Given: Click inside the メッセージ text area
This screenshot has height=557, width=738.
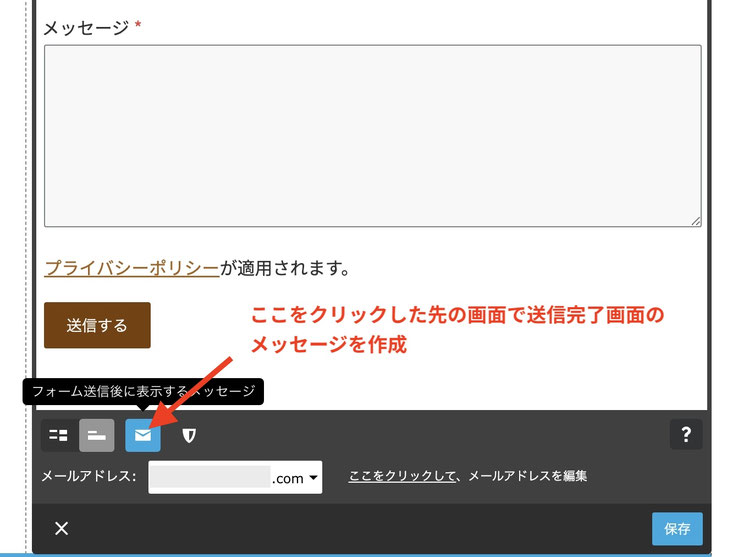Looking at the screenshot, I should coord(373,136).
